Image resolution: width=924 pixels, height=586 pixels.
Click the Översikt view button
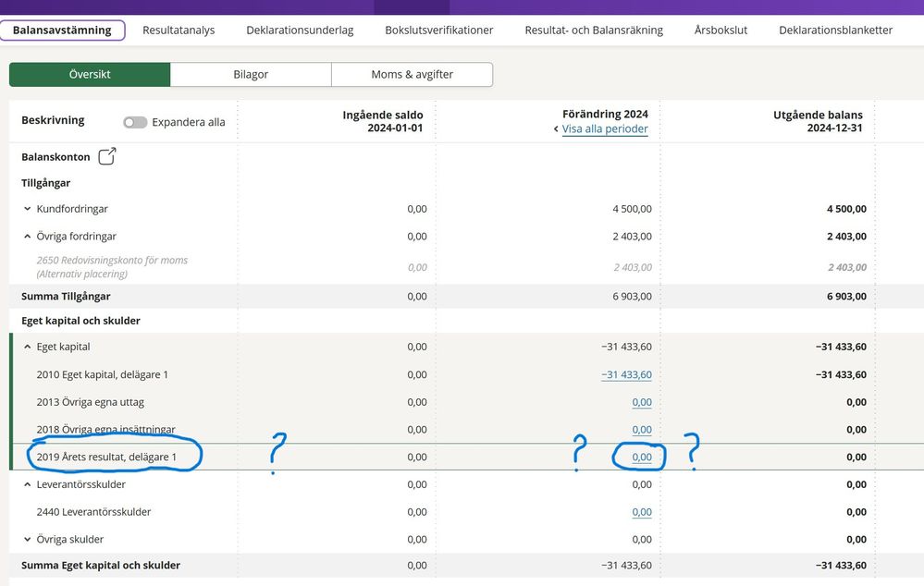(x=90, y=75)
